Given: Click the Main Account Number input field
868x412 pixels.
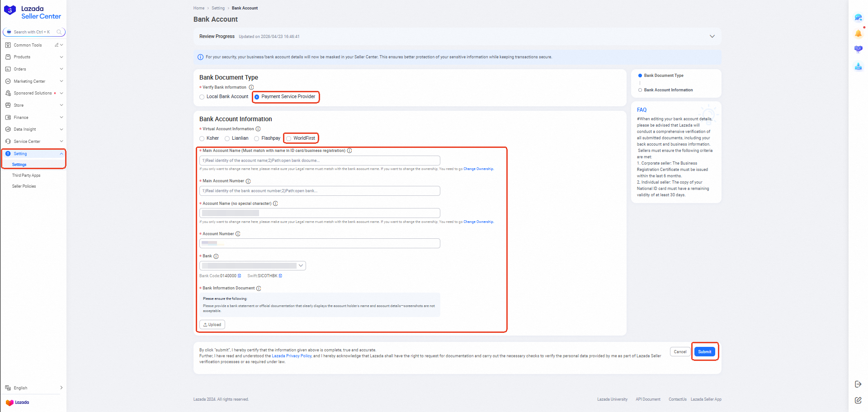Looking at the screenshot, I should tap(320, 191).
